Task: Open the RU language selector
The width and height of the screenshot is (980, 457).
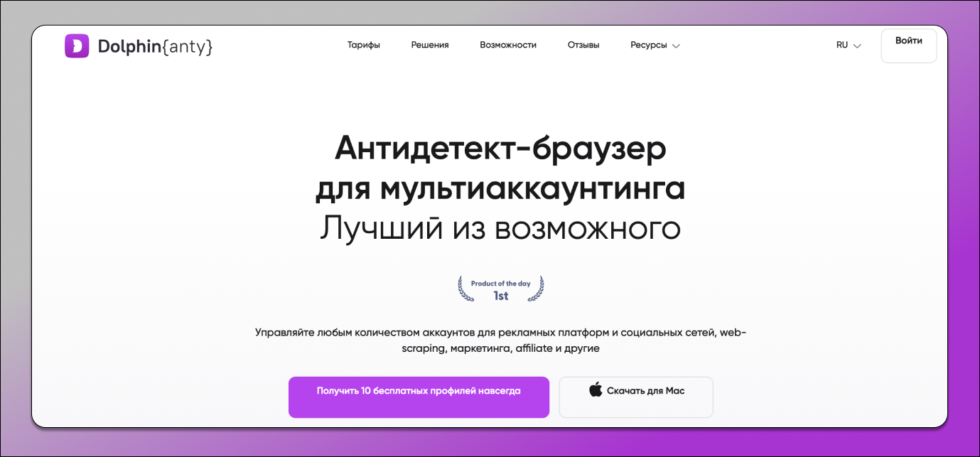Action: [849, 45]
